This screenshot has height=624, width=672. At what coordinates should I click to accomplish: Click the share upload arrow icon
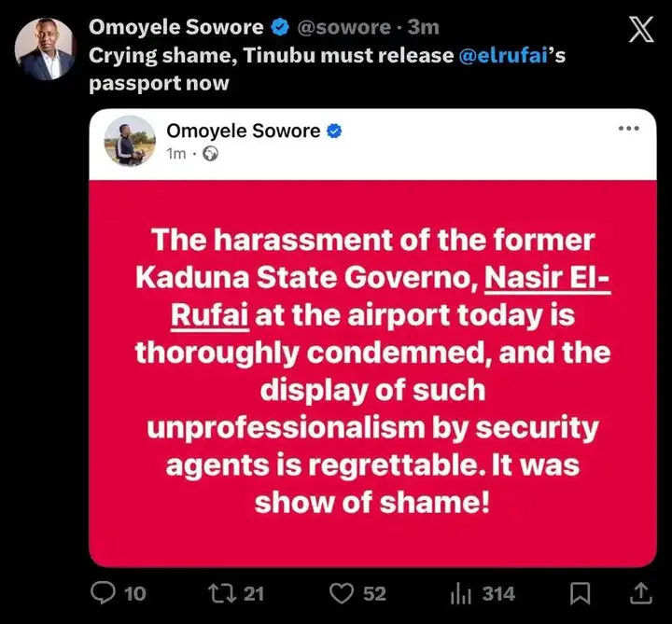click(x=642, y=592)
